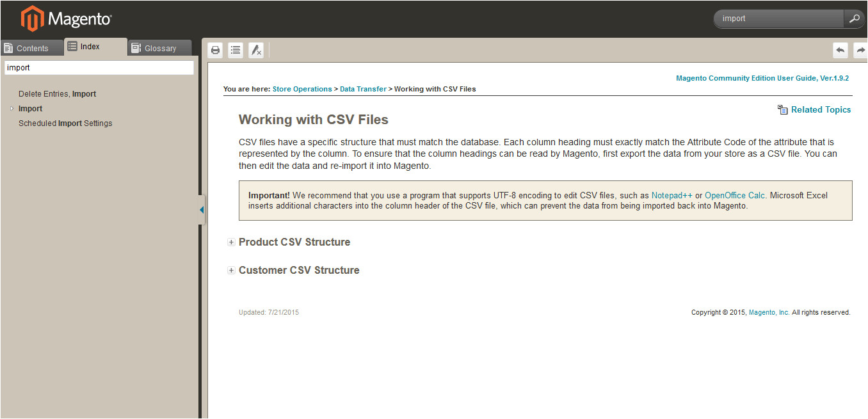Expand the Import index entry arrow

click(x=12, y=109)
